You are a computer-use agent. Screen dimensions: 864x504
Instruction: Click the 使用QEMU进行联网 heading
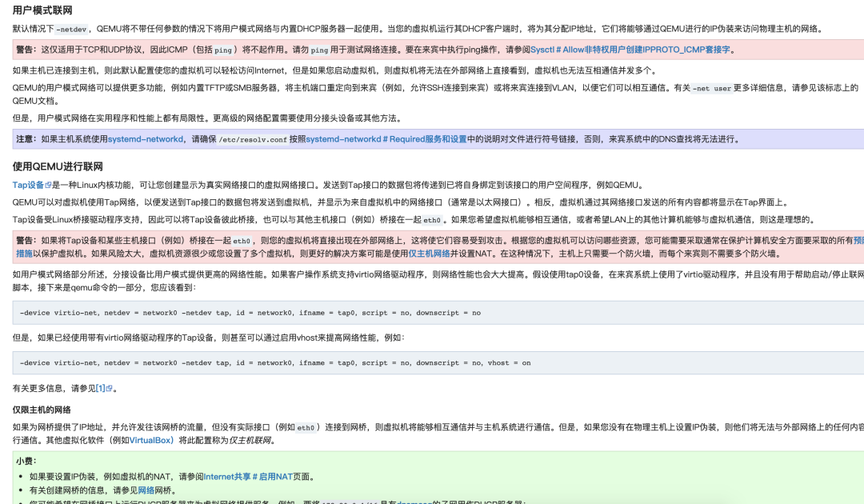[x=58, y=167]
